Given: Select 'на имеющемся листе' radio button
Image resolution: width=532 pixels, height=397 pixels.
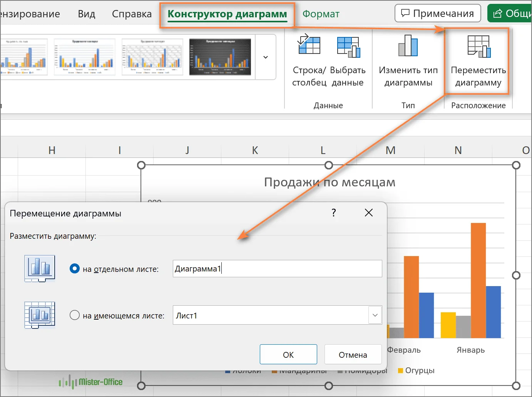Looking at the screenshot, I should coord(75,315).
